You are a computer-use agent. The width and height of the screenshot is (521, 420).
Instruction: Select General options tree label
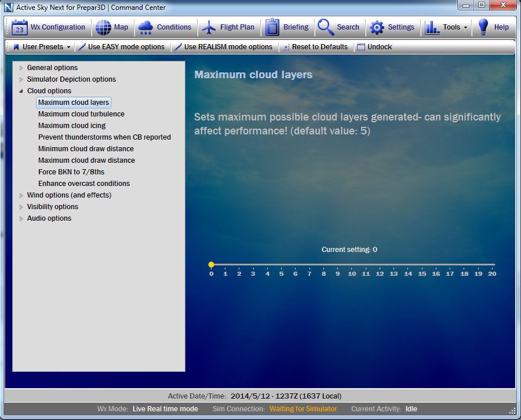pyautogui.click(x=52, y=68)
